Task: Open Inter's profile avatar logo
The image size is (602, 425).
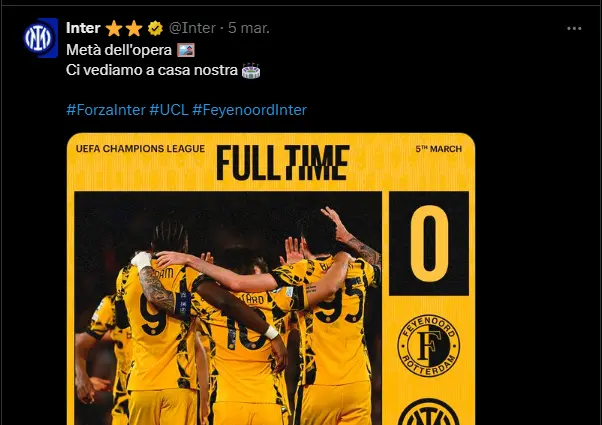Action: tap(40, 38)
